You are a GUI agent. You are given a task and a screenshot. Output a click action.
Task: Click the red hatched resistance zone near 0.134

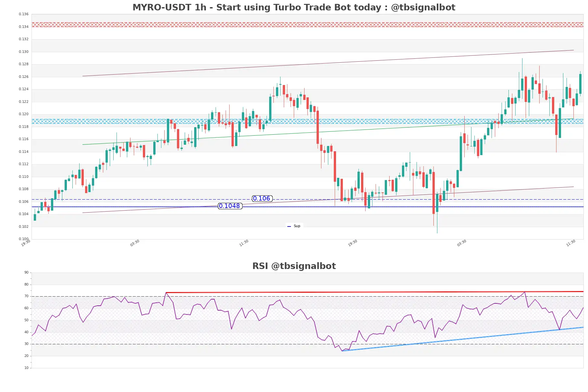(x=307, y=25)
